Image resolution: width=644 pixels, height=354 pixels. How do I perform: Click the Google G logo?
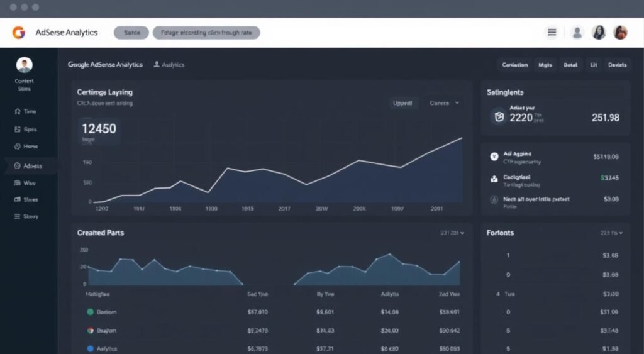[18, 33]
